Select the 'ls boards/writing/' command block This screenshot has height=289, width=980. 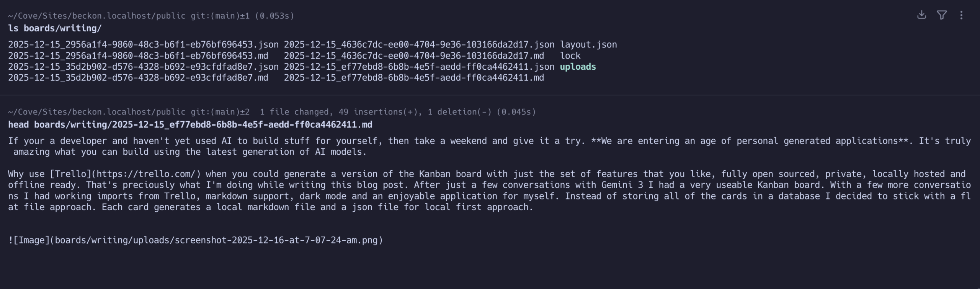tap(55, 28)
